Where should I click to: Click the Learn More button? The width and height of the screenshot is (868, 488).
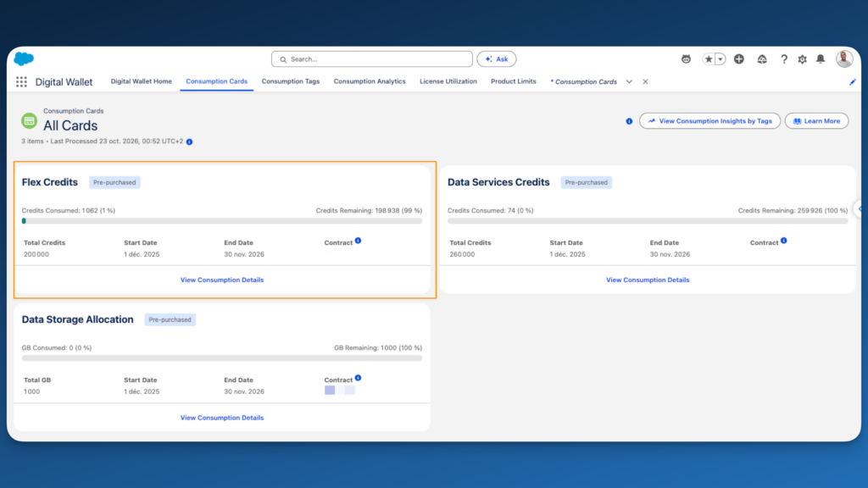click(816, 121)
